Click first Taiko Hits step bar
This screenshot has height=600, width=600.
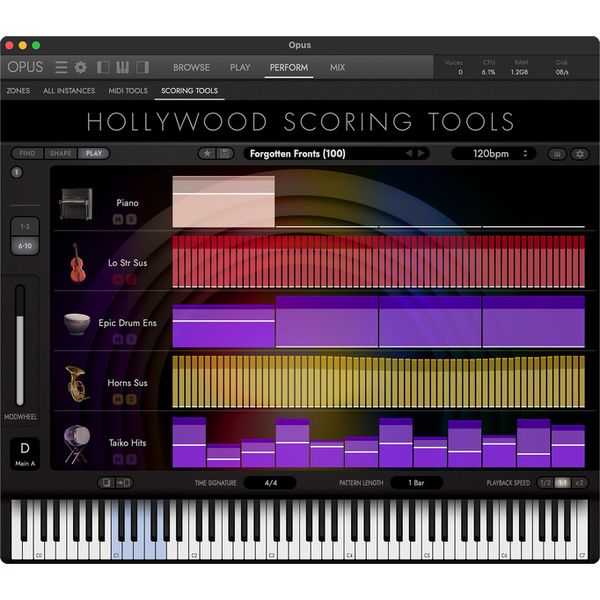point(189,442)
